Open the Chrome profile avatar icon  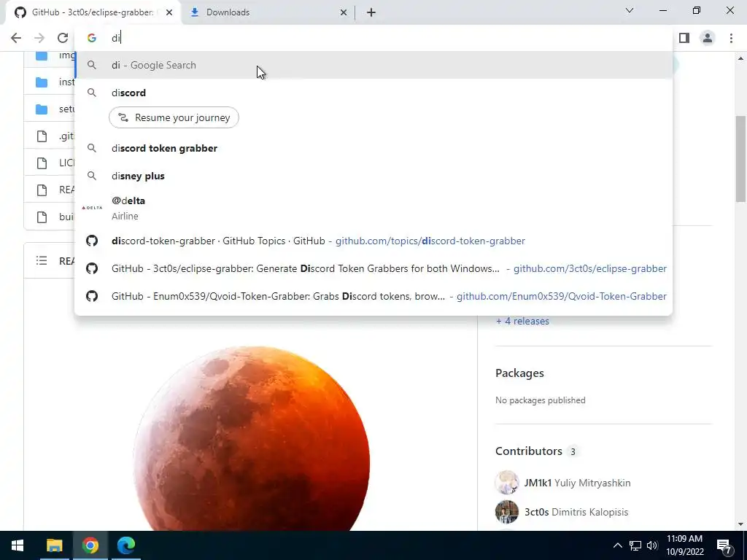point(708,38)
